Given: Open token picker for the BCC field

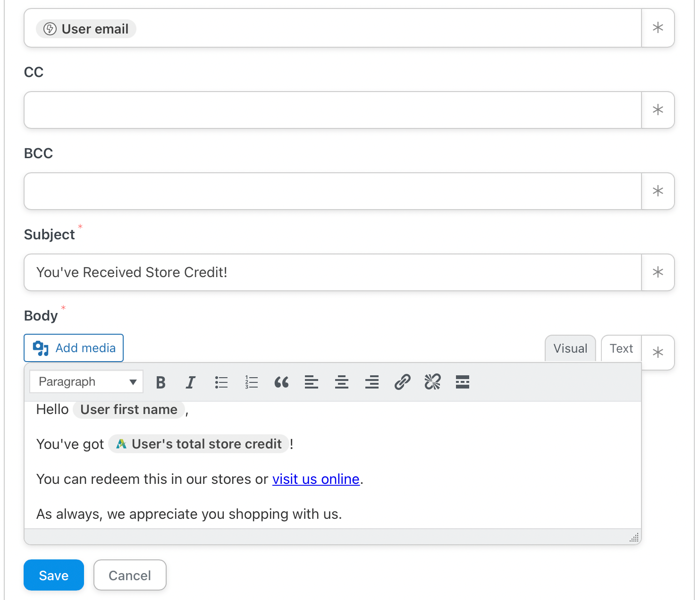Looking at the screenshot, I should (658, 191).
